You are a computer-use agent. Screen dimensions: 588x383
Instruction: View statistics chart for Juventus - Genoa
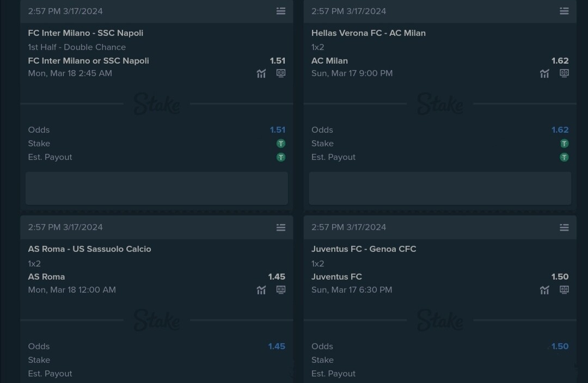point(544,290)
